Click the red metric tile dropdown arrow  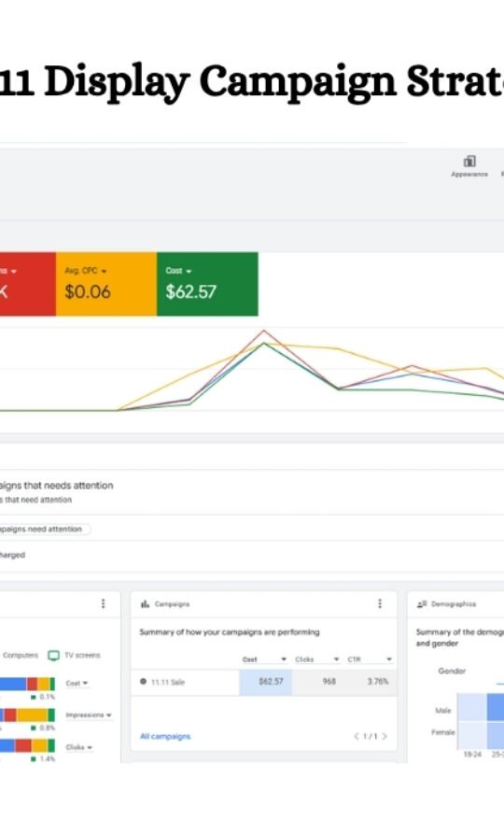coord(14,271)
